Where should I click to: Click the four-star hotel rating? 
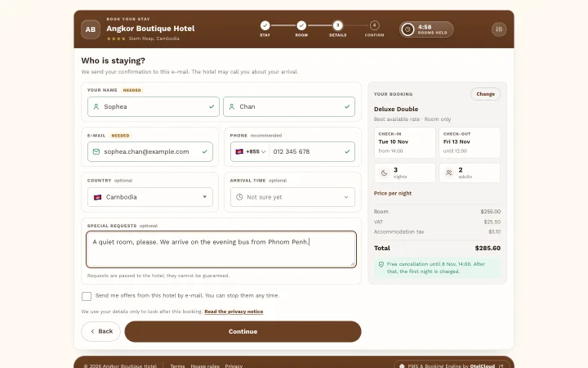116,38
